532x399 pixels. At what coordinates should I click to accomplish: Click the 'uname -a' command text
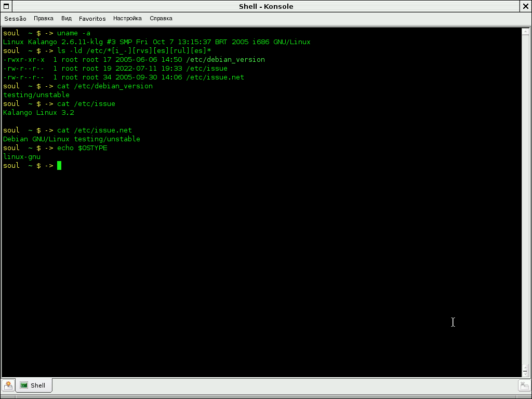[74, 33]
